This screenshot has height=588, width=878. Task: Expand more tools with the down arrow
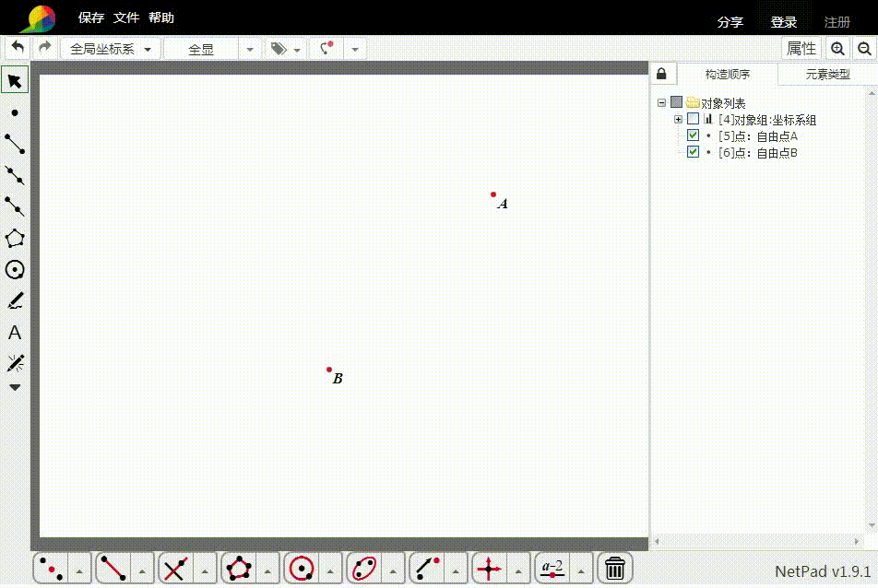coord(15,387)
